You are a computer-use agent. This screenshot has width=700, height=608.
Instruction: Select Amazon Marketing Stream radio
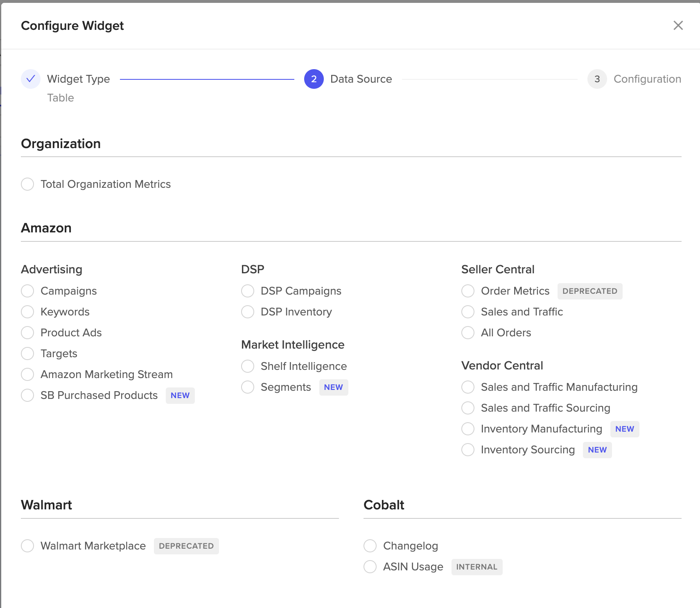point(27,374)
